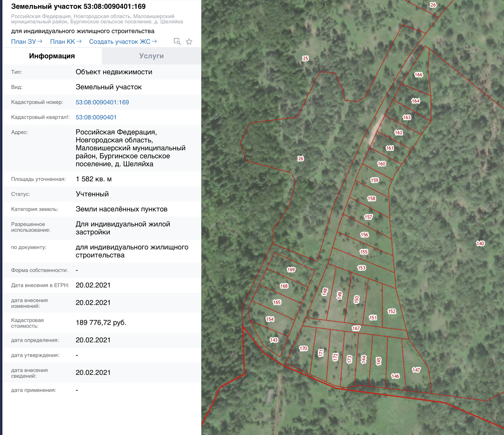Click parcel label 25 on map
This screenshot has width=504, height=435.
click(305, 58)
